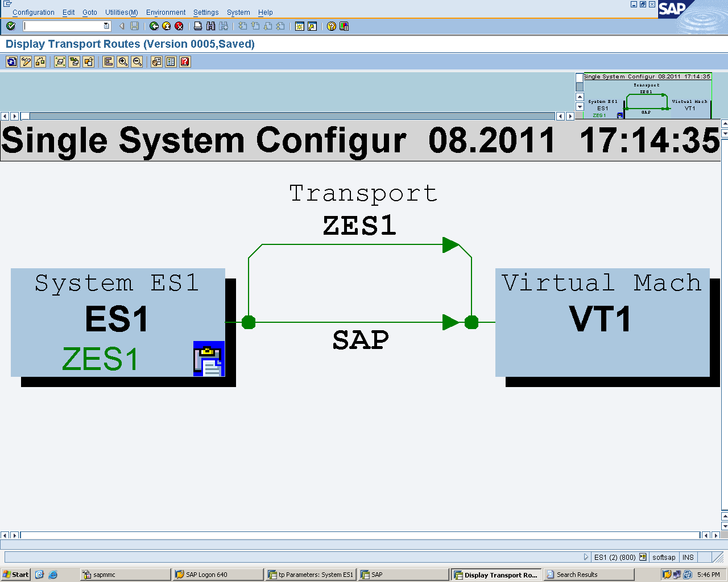Click the Zoom In magnifier icon
The image size is (728, 582).
pos(123,62)
